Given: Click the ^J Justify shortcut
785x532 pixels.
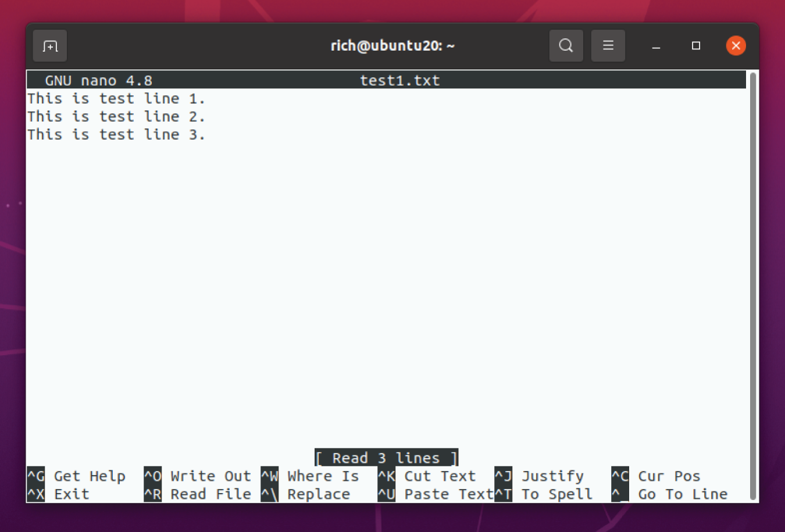Looking at the screenshot, I should pyautogui.click(x=539, y=476).
